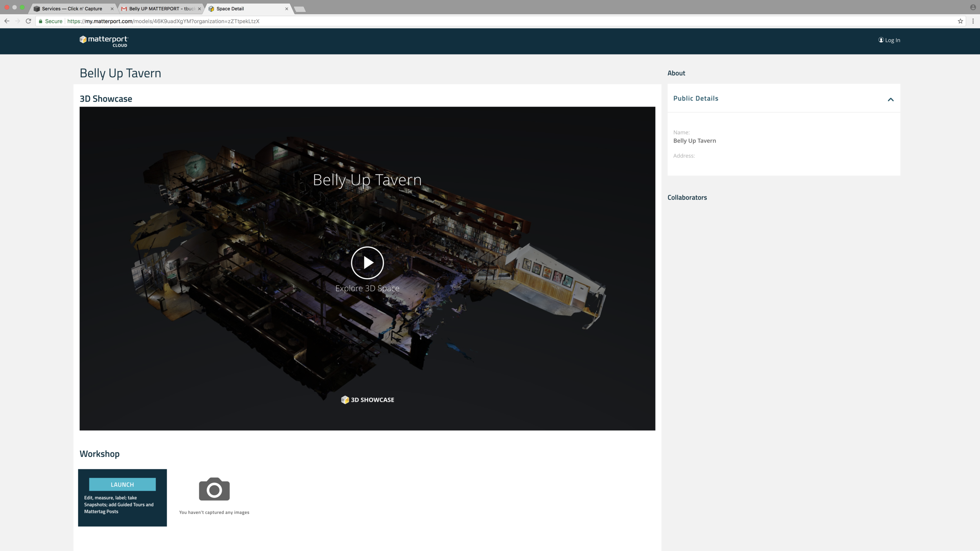Bookmark page with the star icon
Viewport: 980px width, 551px height.
pos(960,21)
